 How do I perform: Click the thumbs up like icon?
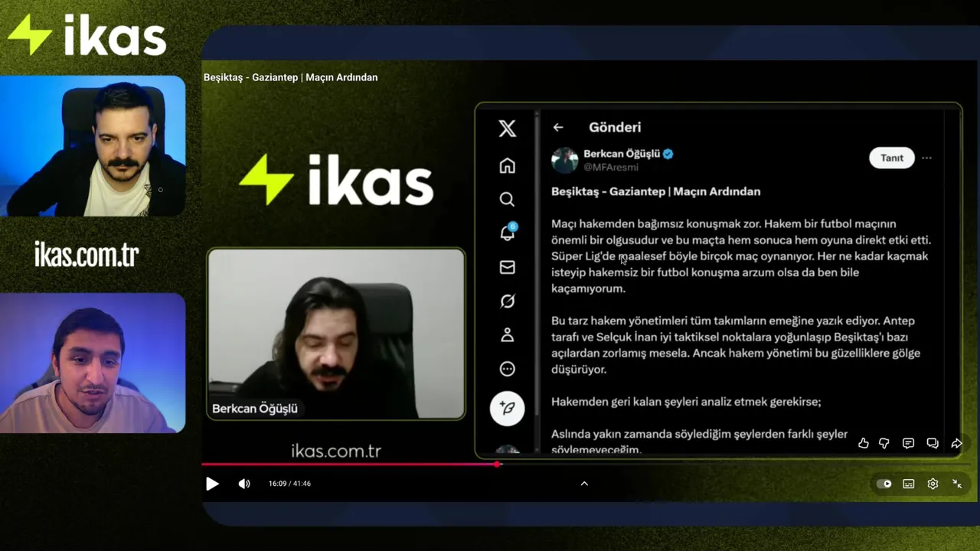(x=864, y=443)
